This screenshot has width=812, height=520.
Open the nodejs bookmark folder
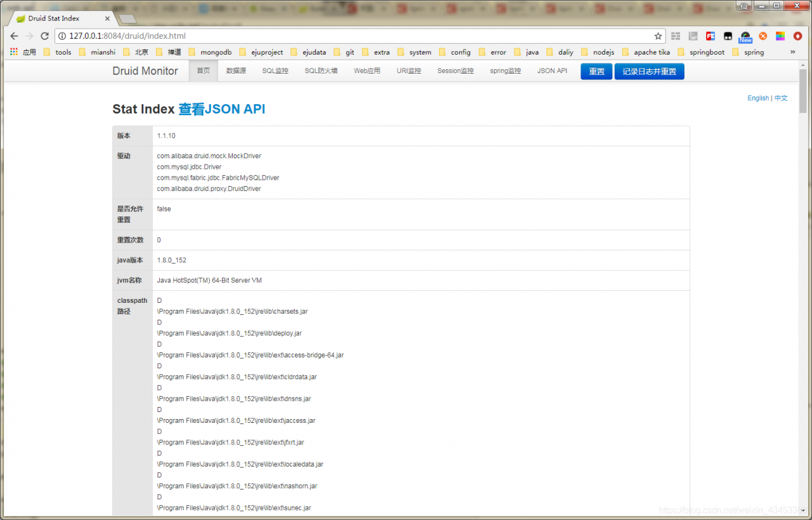(x=598, y=52)
